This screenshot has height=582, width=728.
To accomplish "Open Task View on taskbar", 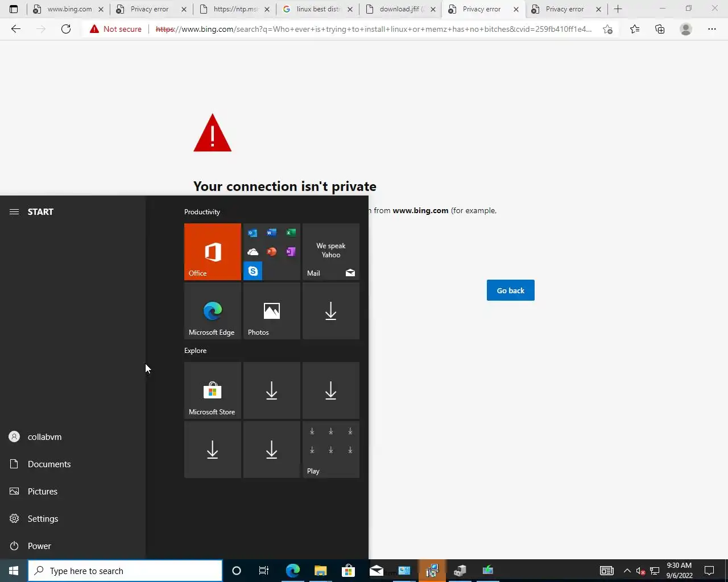I will point(264,571).
